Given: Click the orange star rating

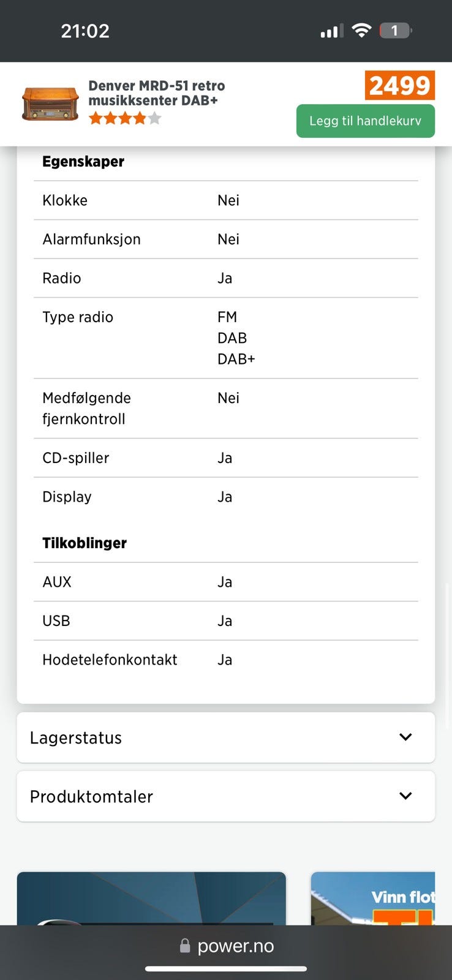Looking at the screenshot, I should tap(124, 118).
